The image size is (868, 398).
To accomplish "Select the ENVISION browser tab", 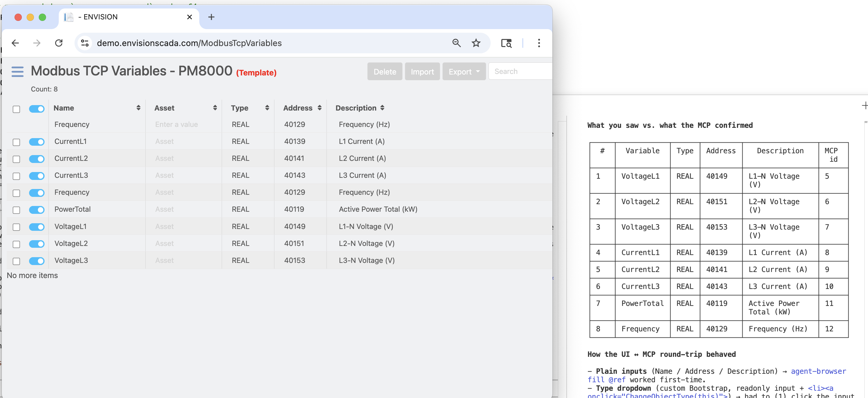I will [x=129, y=17].
